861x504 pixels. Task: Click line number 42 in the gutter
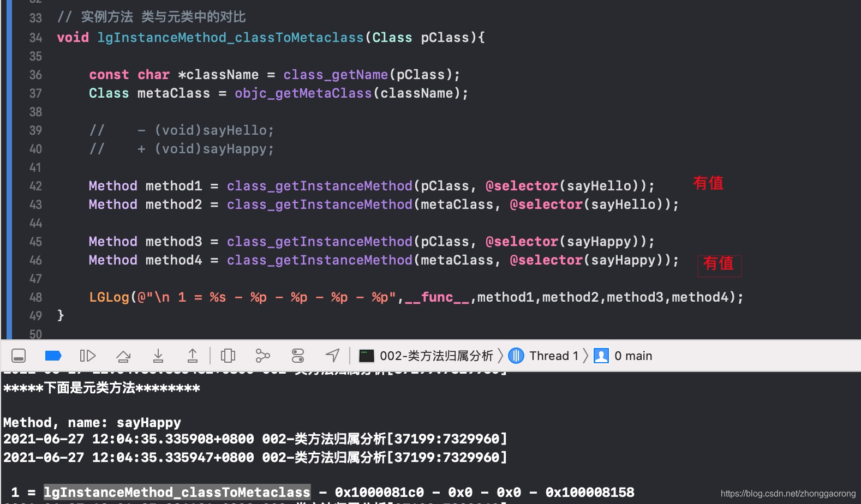point(35,186)
